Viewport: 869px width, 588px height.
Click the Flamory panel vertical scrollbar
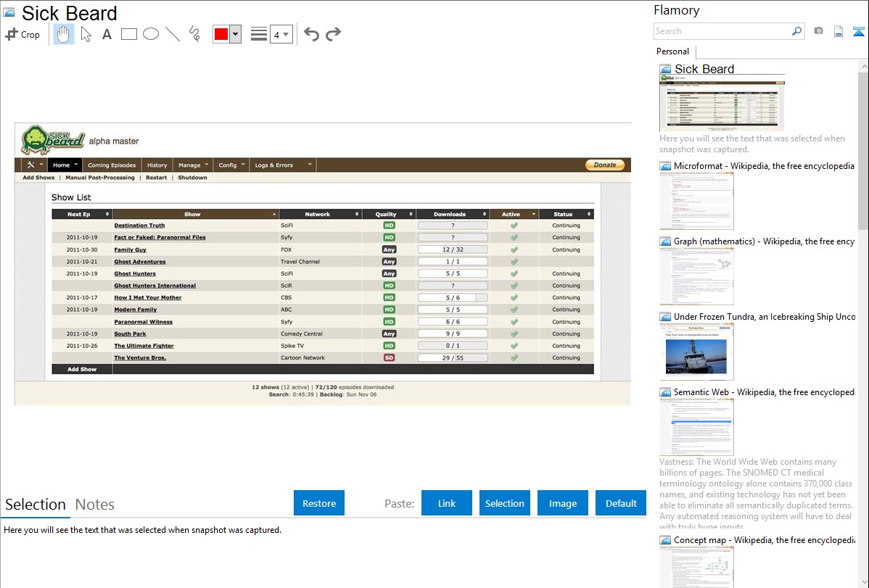pyautogui.click(x=863, y=149)
